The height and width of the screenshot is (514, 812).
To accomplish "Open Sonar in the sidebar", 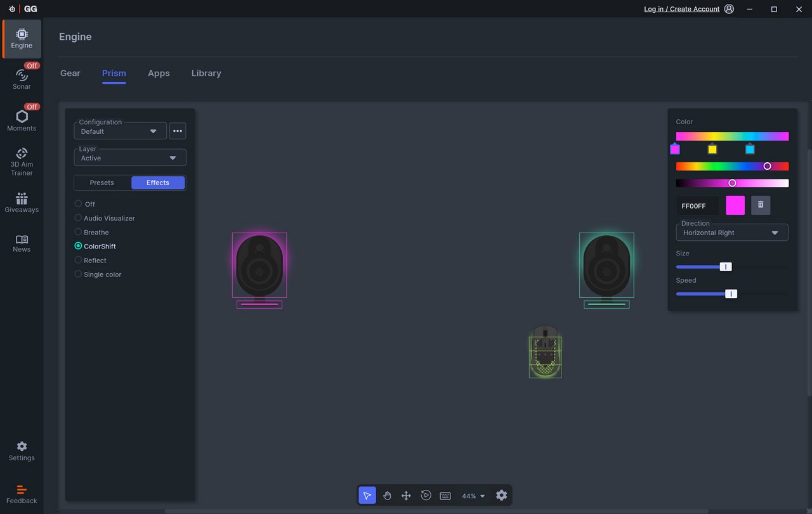I will tap(22, 79).
